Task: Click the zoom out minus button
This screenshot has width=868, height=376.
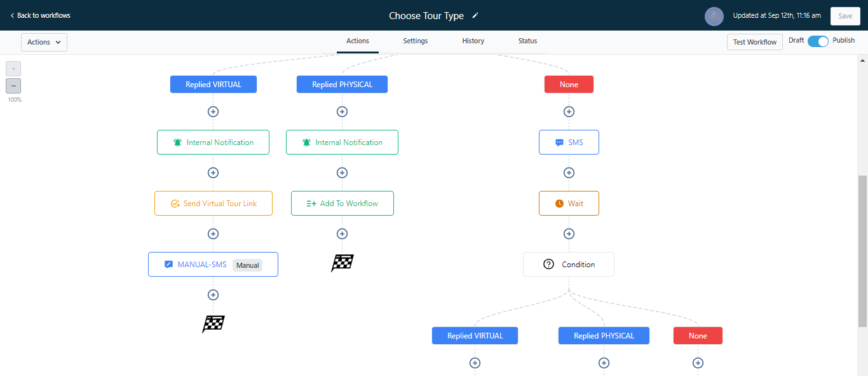Action: point(13,86)
